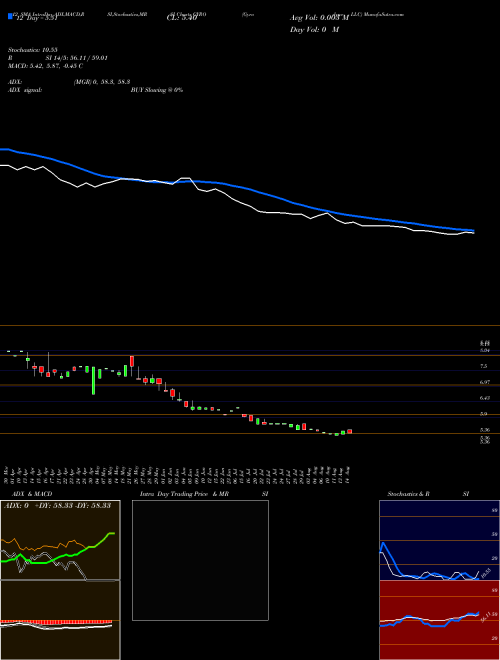Click the 'BUY Slowing @ 0%' signal text
This screenshot has width=500, height=660.
(x=157, y=90)
